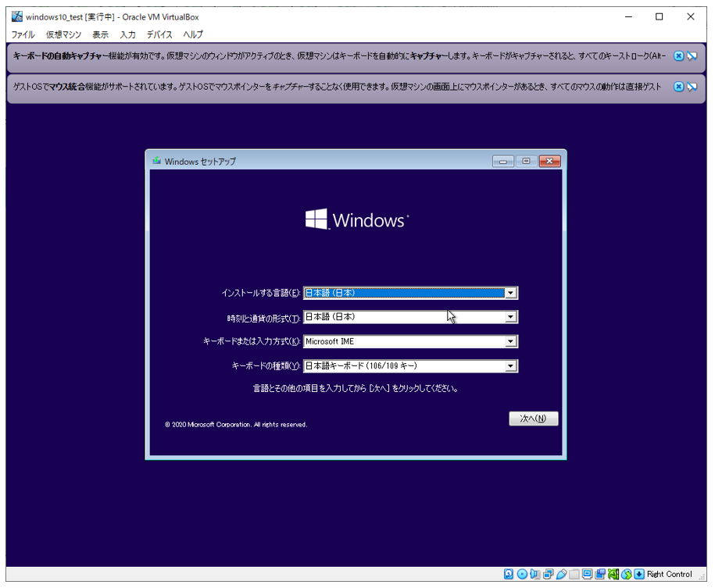Open the ヘルプ menu
Image resolution: width=715 pixels, height=588 pixels.
[193, 34]
